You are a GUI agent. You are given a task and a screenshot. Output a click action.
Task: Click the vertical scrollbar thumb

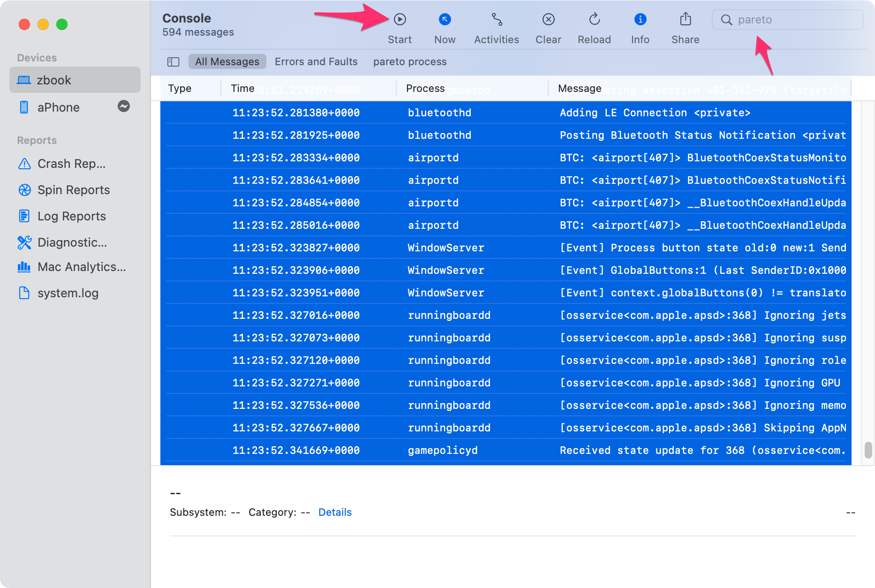tap(868, 450)
